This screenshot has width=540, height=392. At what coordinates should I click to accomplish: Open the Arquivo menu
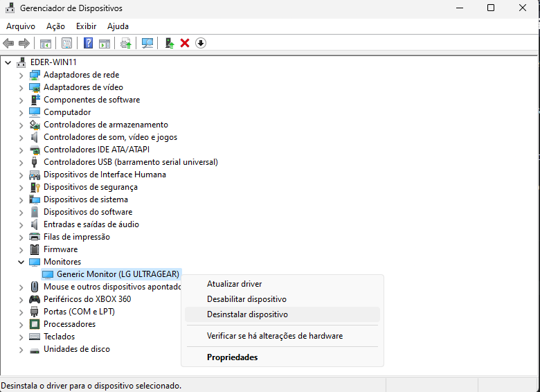(x=21, y=26)
